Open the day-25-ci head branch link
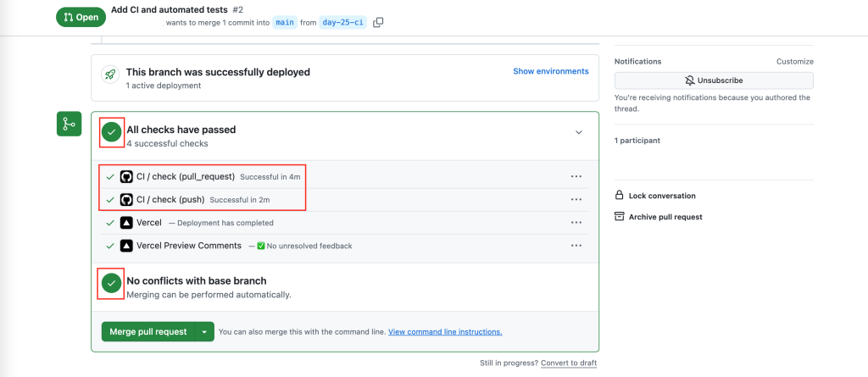 [x=343, y=23]
